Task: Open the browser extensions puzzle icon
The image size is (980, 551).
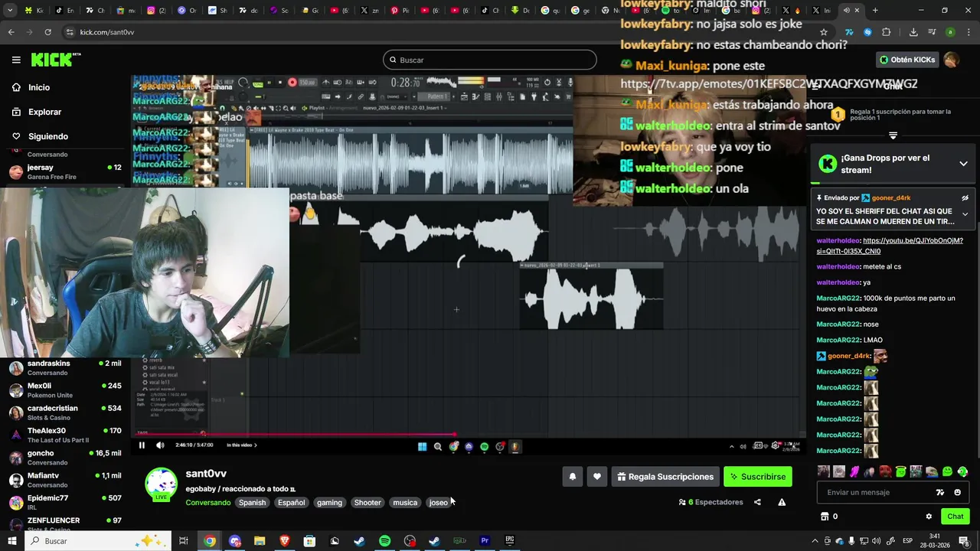Action: pos(886,32)
